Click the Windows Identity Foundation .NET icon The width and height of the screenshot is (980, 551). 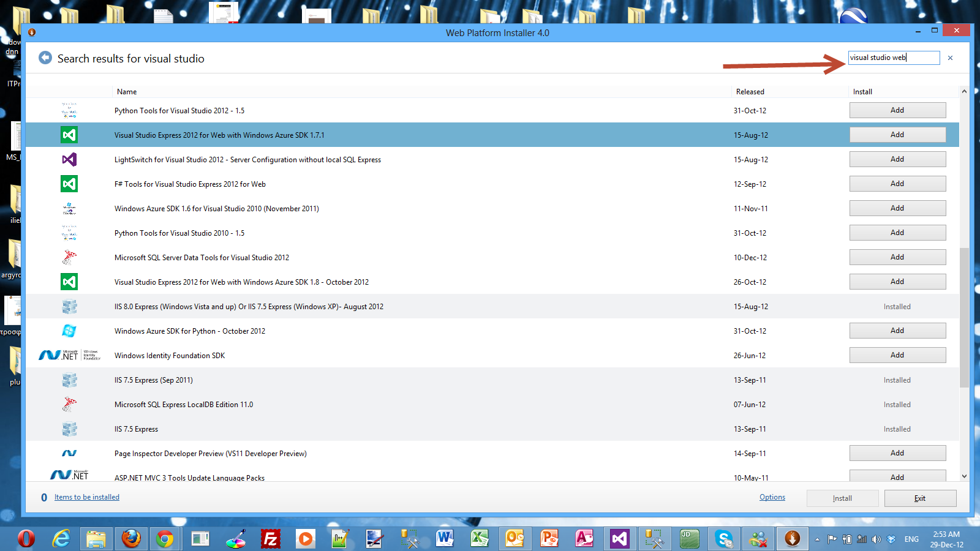69,355
